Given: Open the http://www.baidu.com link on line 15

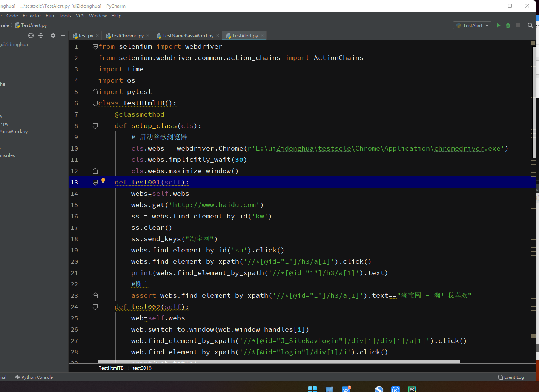Looking at the screenshot, I should pos(214,205).
